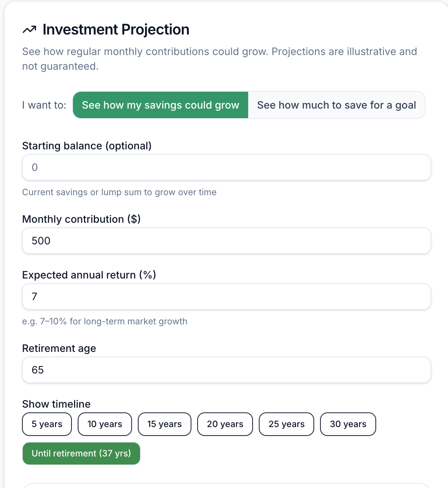Select "Until retirement (37 yrs)" timeline
Viewport: 448px width, 488px height.
pos(81,454)
